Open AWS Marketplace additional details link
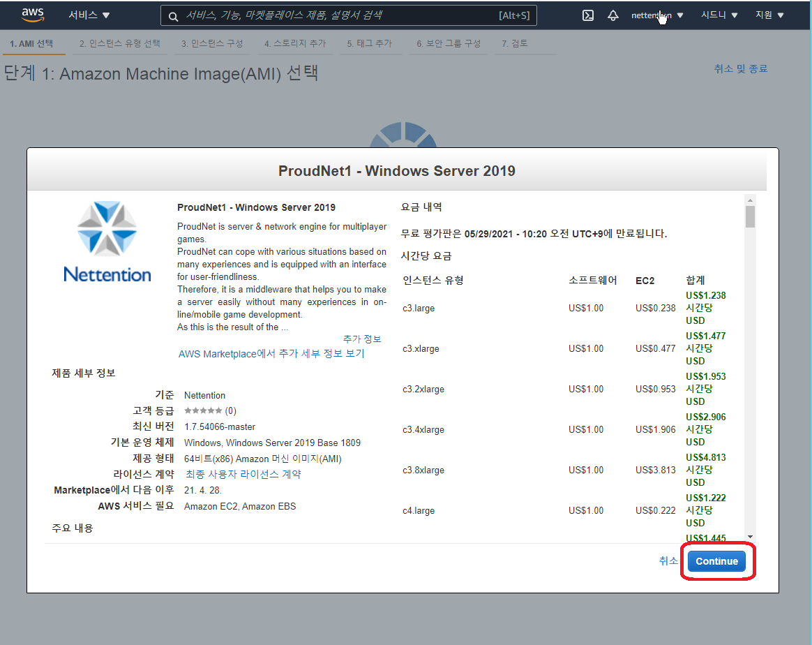 tap(271, 354)
